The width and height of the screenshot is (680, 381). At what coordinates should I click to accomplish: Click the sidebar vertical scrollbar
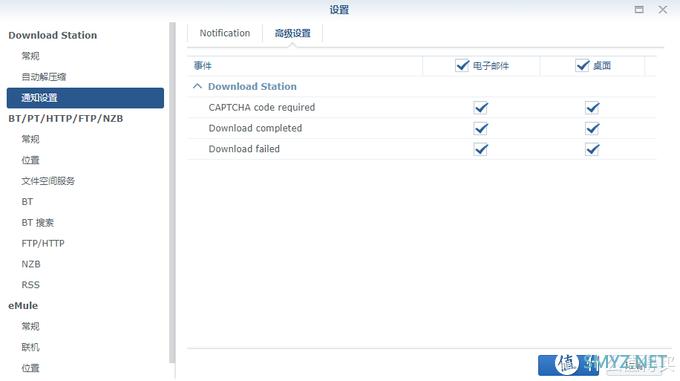click(172, 193)
